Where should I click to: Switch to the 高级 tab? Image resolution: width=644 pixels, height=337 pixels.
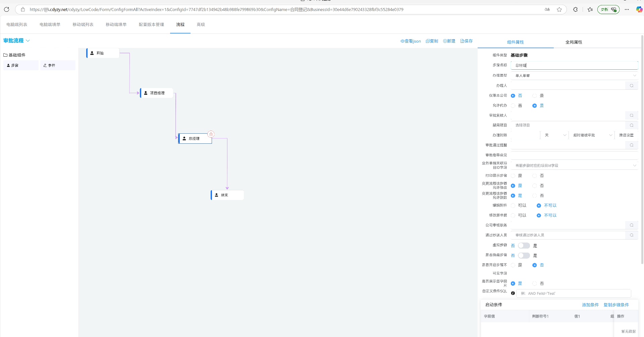[x=201, y=24]
